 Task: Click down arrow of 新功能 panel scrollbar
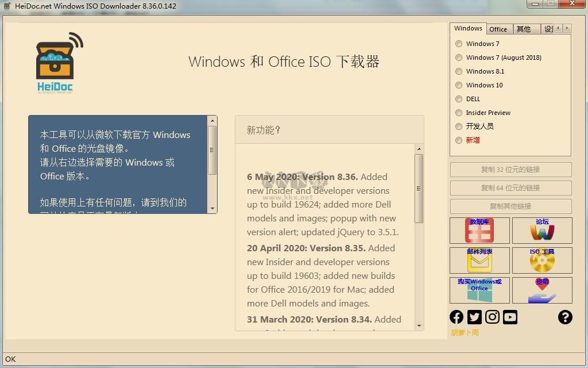[419, 326]
